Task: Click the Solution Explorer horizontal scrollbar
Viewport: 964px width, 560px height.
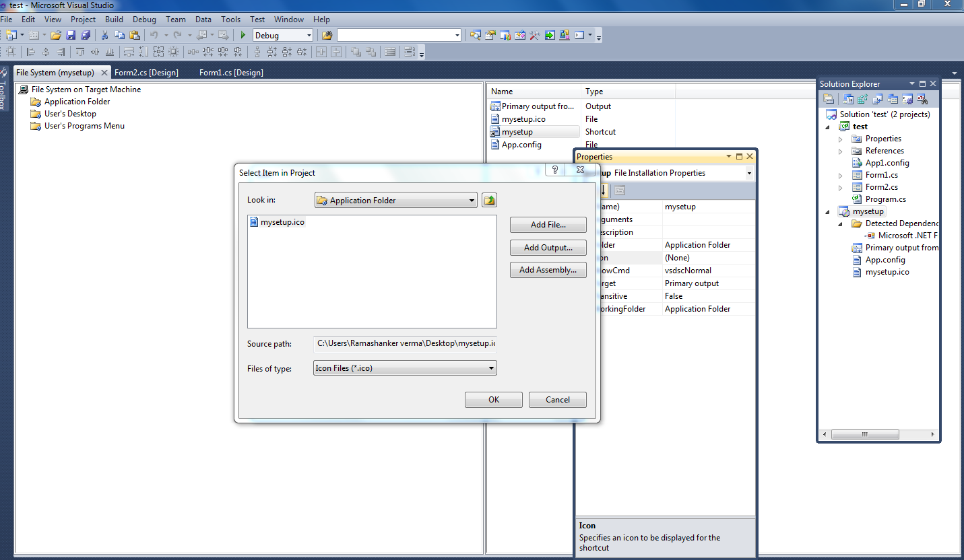Action: coord(865,434)
